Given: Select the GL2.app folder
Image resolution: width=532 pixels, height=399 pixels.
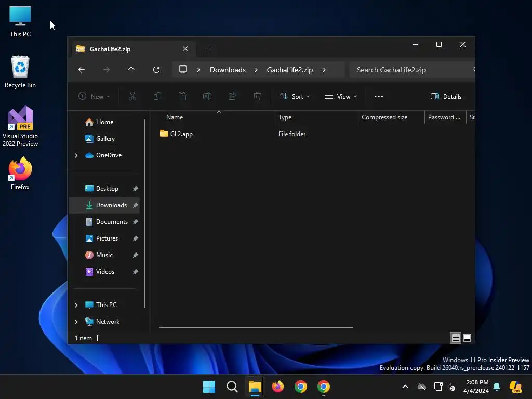Looking at the screenshot, I should [x=176, y=134].
